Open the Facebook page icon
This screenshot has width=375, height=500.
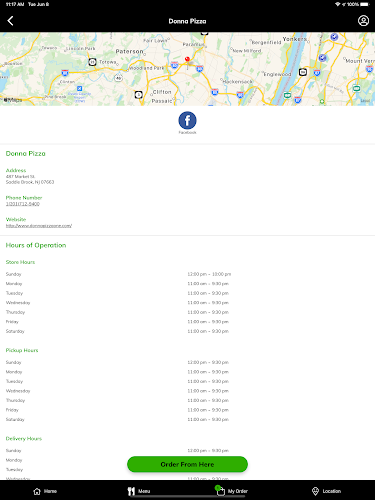click(187, 121)
